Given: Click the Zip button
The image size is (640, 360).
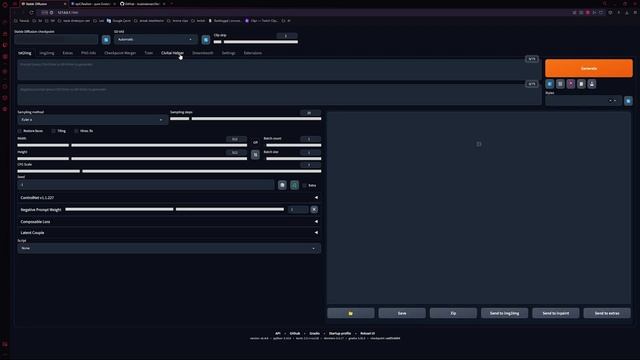Looking at the screenshot, I should [453, 313].
